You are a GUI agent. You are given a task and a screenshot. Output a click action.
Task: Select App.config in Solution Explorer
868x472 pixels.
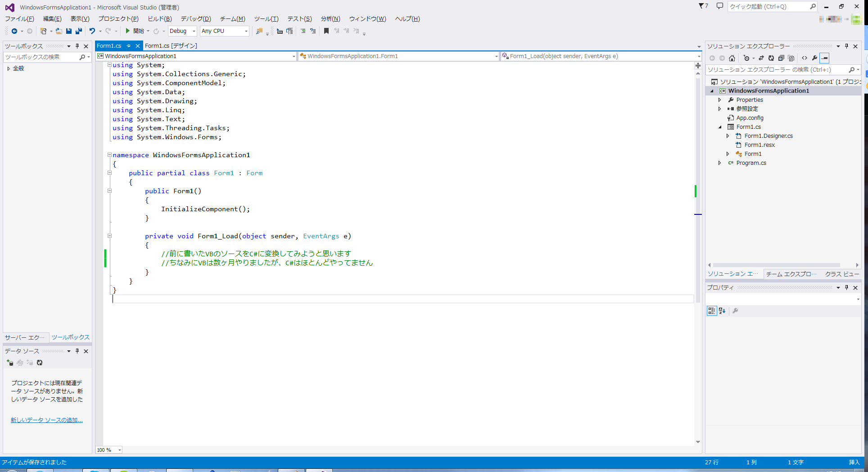tap(750, 118)
